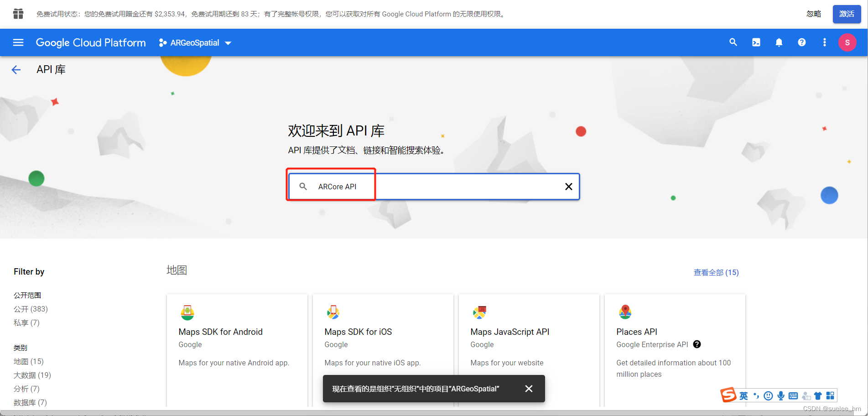Image resolution: width=868 pixels, height=416 pixels.
Task: Click 'Maps for your native iOS app.' text
Action: [x=372, y=363]
